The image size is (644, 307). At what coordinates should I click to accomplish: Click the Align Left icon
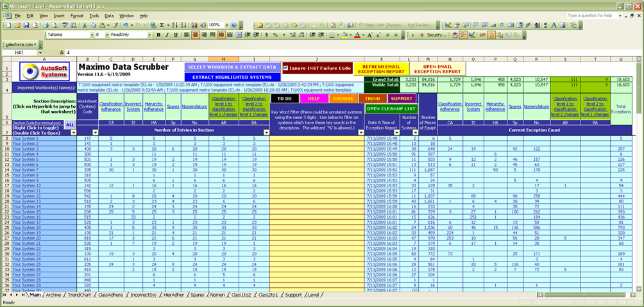pyautogui.click(x=187, y=35)
